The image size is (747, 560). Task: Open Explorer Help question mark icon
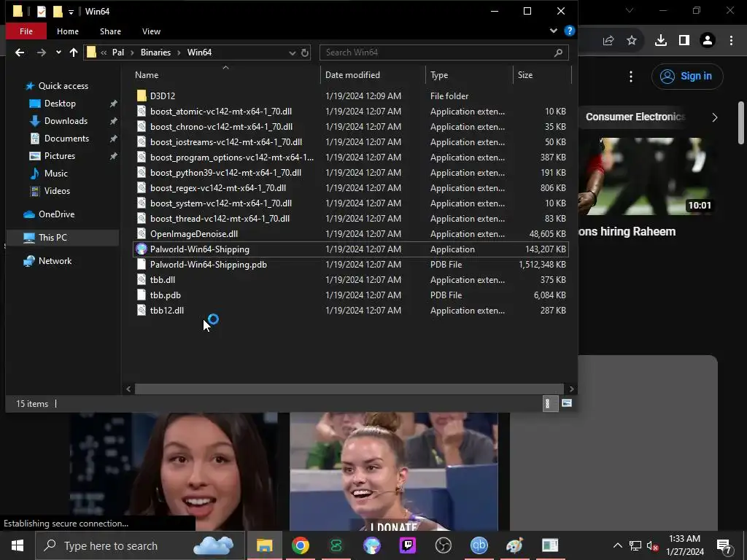pyautogui.click(x=569, y=31)
